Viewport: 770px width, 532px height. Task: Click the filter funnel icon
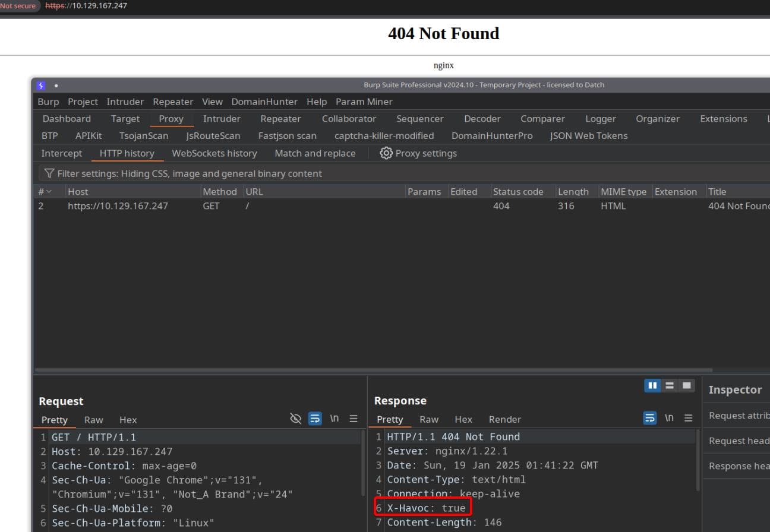(49, 173)
